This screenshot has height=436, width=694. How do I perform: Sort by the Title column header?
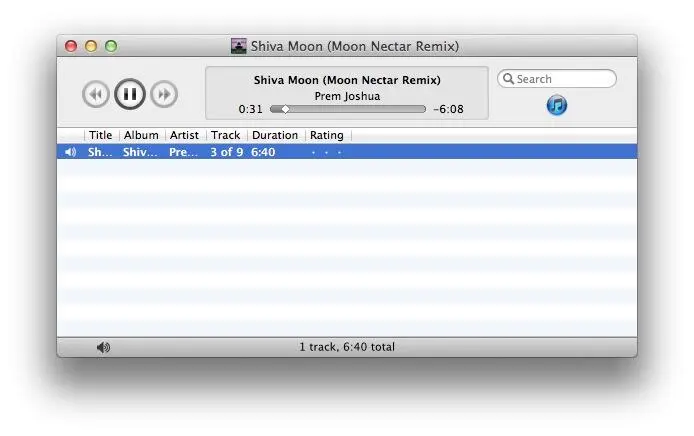pyautogui.click(x=100, y=135)
